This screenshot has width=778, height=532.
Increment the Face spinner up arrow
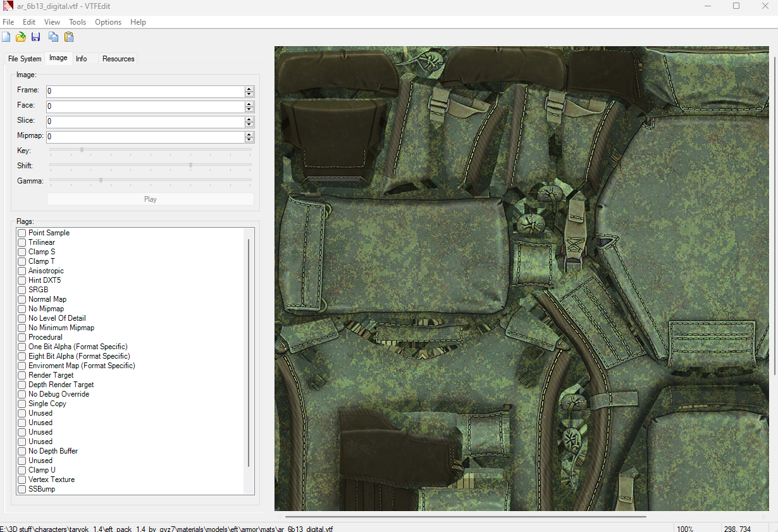pyautogui.click(x=249, y=104)
